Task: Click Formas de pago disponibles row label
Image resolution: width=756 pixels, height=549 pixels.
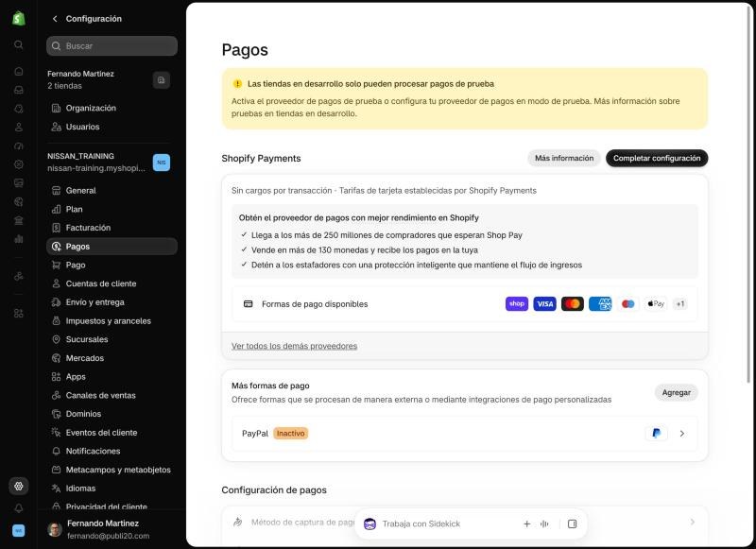Action: click(x=315, y=304)
